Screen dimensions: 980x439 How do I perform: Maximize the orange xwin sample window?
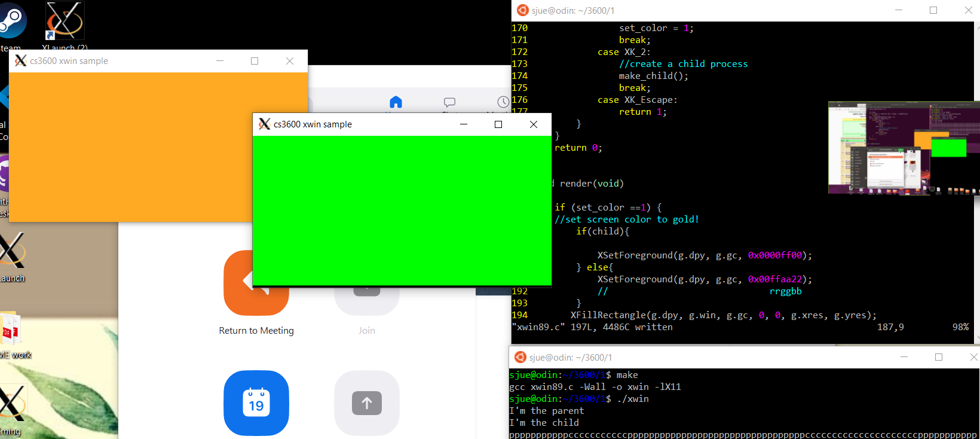pos(255,61)
